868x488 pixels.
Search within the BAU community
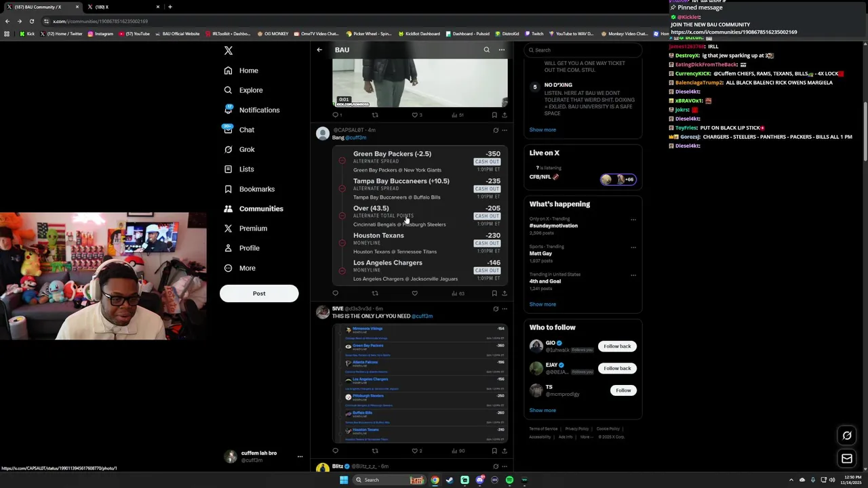pos(486,49)
